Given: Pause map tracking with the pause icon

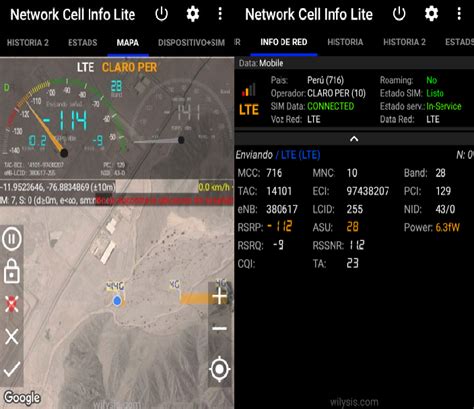Looking at the screenshot, I should [x=12, y=239].
